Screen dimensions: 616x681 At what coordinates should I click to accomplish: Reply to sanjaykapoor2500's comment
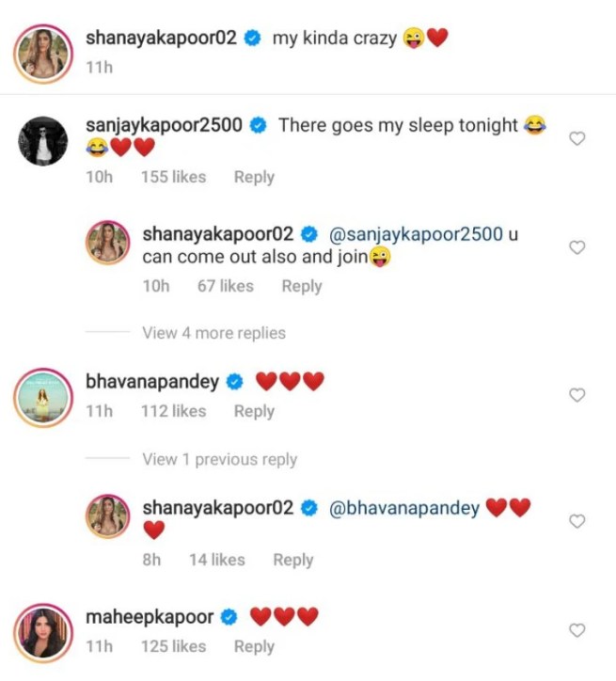pyautogui.click(x=254, y=177)
